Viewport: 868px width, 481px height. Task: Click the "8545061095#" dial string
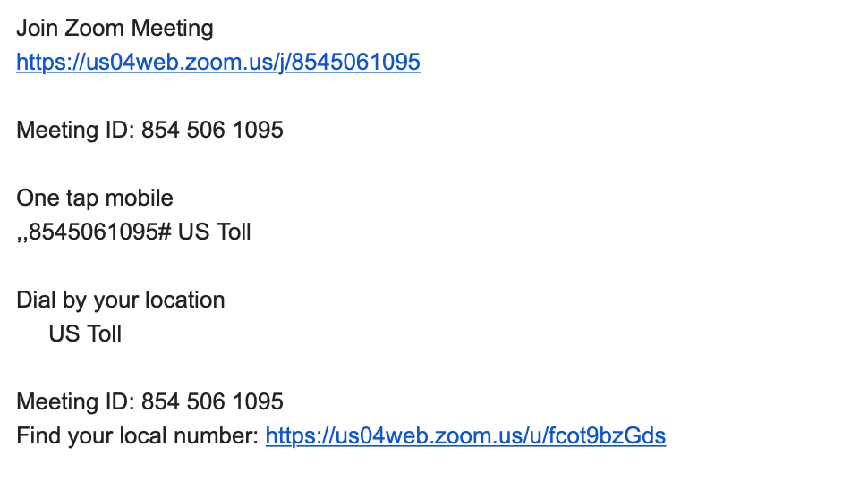tap(100, 232)
